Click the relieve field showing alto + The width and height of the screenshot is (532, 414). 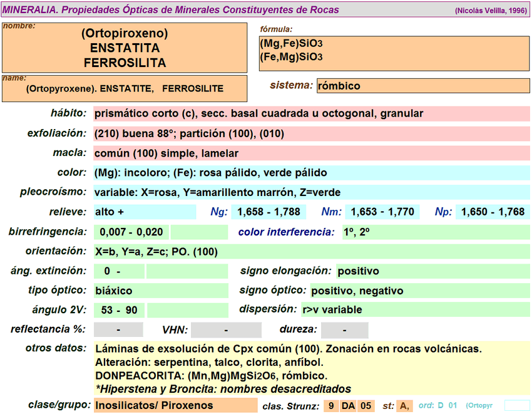click(144, 212)
